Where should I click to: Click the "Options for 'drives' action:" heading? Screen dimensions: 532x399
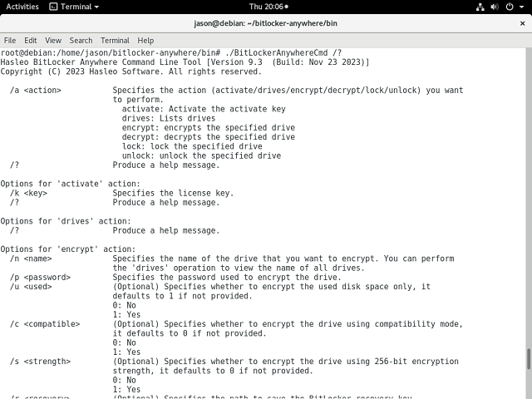66,221
